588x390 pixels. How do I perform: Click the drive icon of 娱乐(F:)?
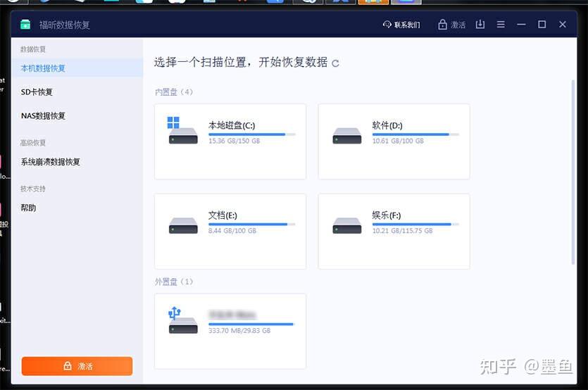(x=347, y=225)
